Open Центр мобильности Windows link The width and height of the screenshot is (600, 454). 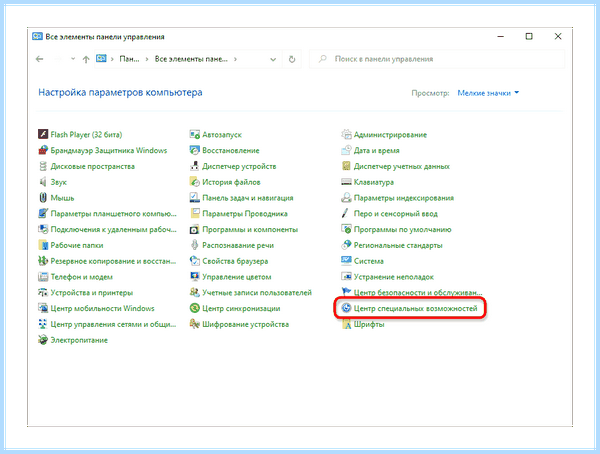point(103,308)
